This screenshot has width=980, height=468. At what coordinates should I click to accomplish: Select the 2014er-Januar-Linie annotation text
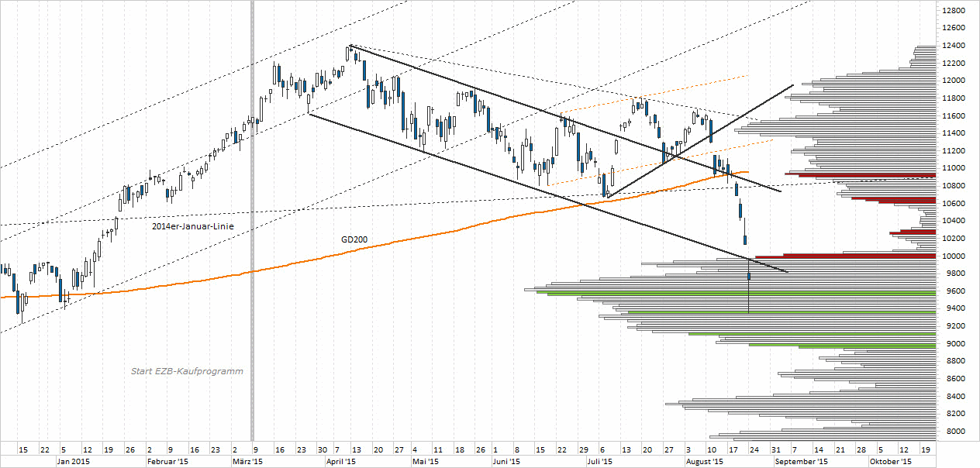click(192, 225)
